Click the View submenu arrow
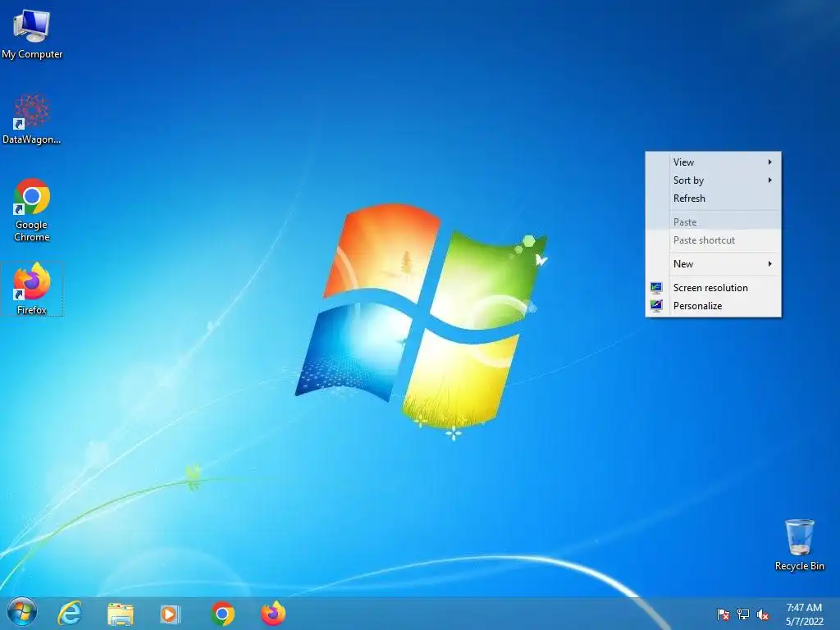The image size is (840, 630). click(769, 162)
